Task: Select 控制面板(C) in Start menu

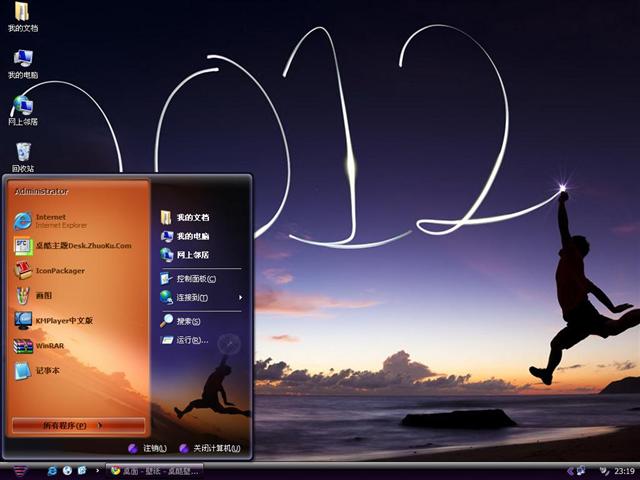Action: coord(194,279)
